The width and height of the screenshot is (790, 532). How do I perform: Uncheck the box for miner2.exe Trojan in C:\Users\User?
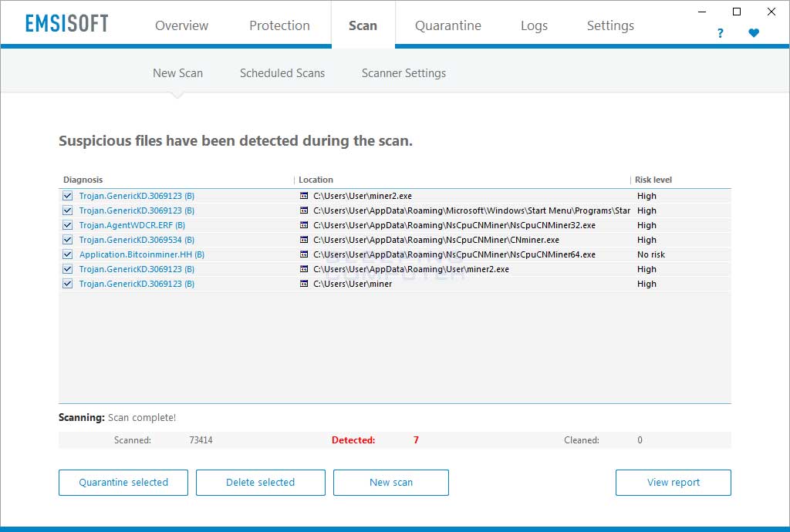coord(68,196)
